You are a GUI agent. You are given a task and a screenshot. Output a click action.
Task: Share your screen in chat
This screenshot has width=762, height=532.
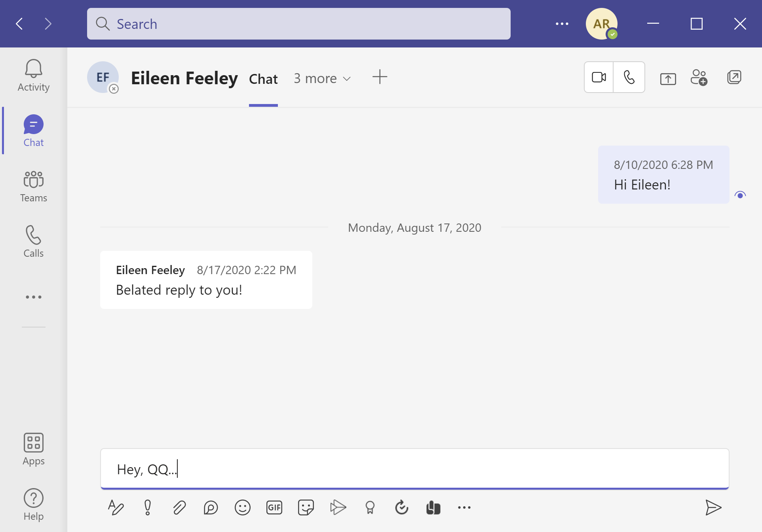click(668, 78)
